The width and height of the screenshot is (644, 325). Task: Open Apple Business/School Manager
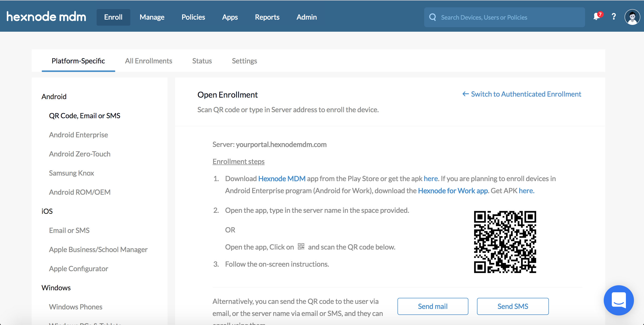point(98,250)
